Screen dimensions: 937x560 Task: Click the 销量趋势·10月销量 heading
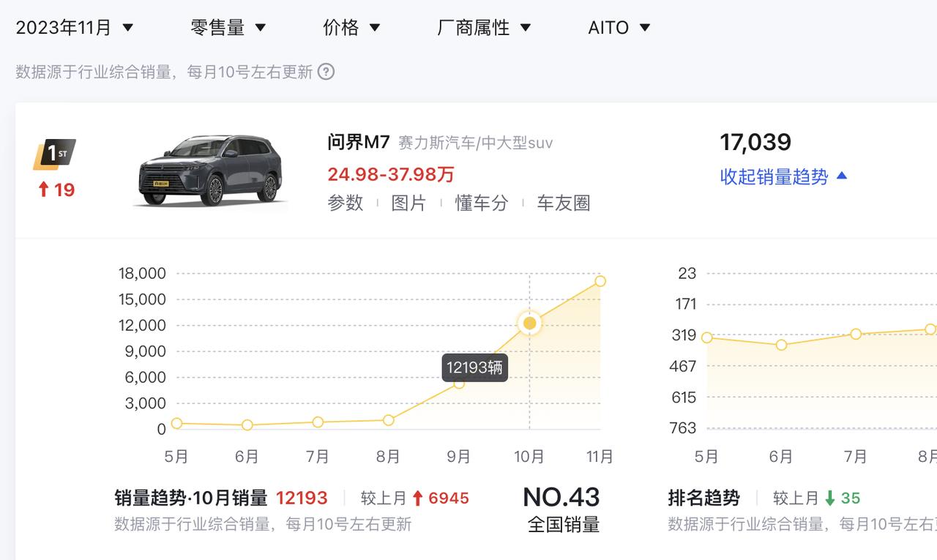click(x=191, y=499)
